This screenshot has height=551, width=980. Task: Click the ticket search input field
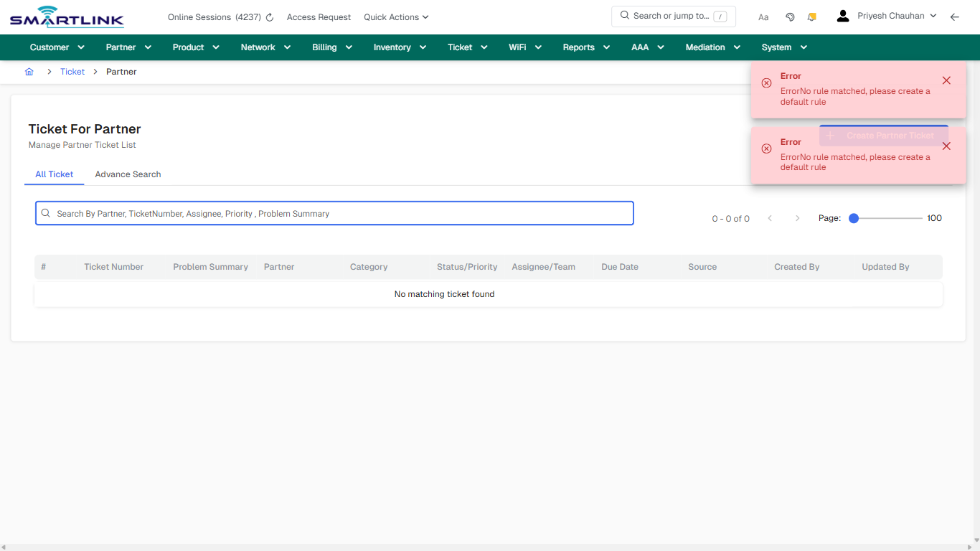tap(334, 213)
